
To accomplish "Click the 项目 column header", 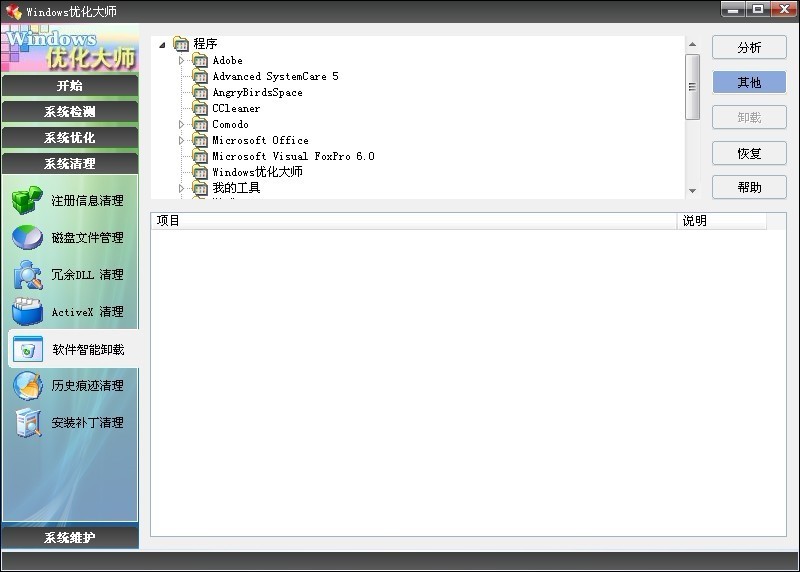I will tap(414, 221).
